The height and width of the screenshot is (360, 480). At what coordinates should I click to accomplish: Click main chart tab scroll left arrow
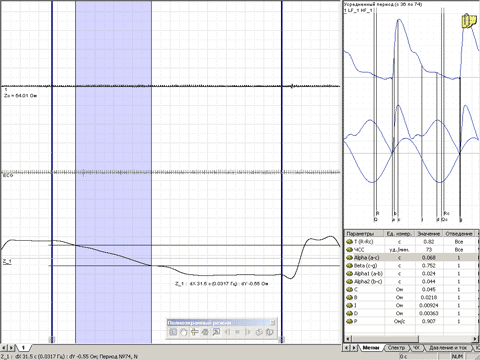tap(4, 348)
